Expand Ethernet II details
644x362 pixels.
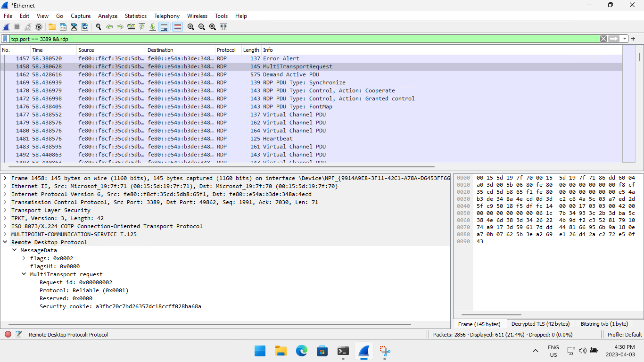5,186
